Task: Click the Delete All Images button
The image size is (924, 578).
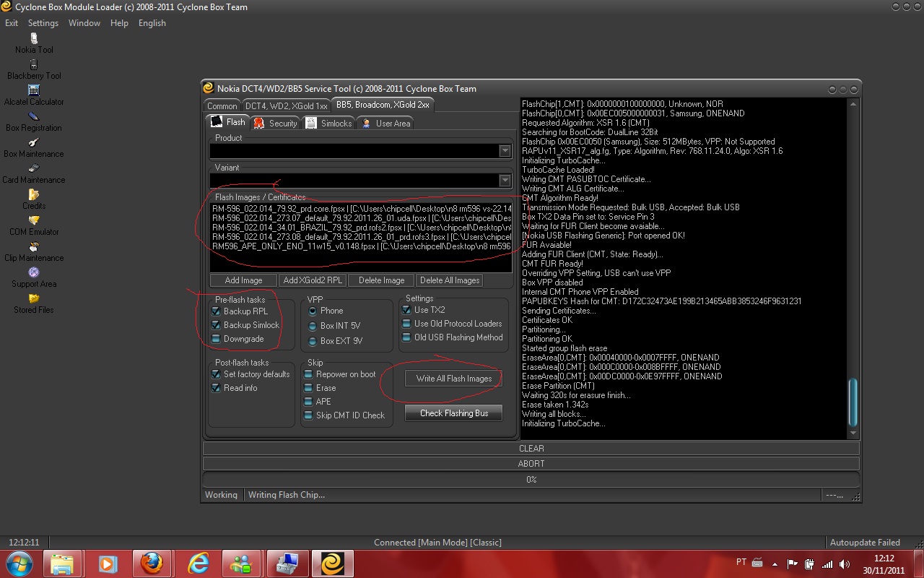Action: click(x=450, y=280)
